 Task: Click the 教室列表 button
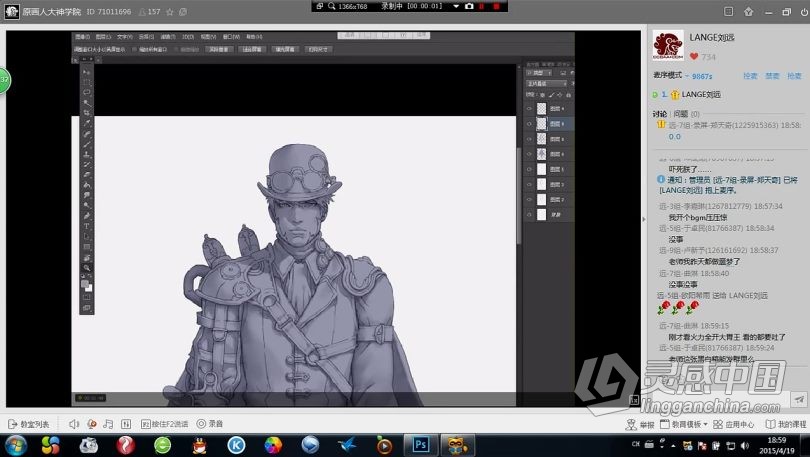(29, 424)
